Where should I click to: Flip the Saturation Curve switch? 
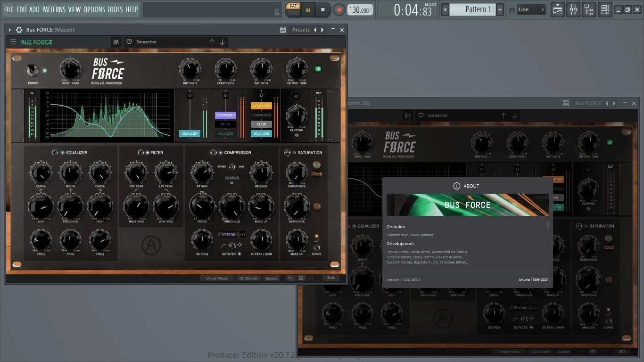316,248
